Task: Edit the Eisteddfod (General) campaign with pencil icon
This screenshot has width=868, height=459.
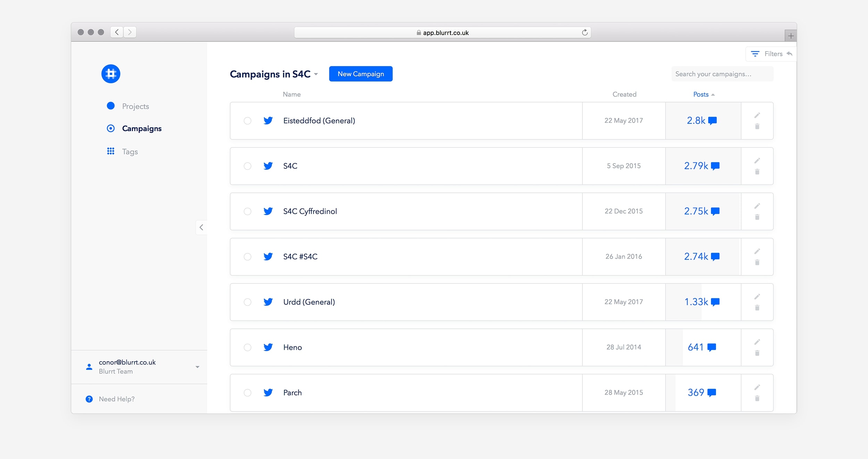Action: [757, 115]
